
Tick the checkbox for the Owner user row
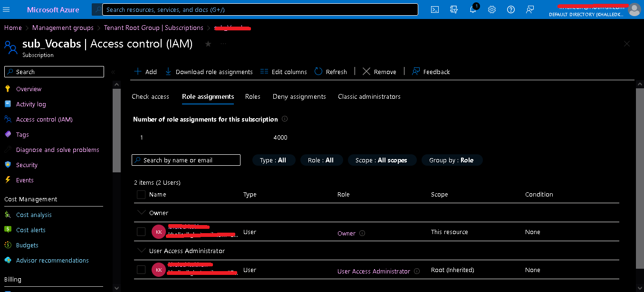pos(141,232)
